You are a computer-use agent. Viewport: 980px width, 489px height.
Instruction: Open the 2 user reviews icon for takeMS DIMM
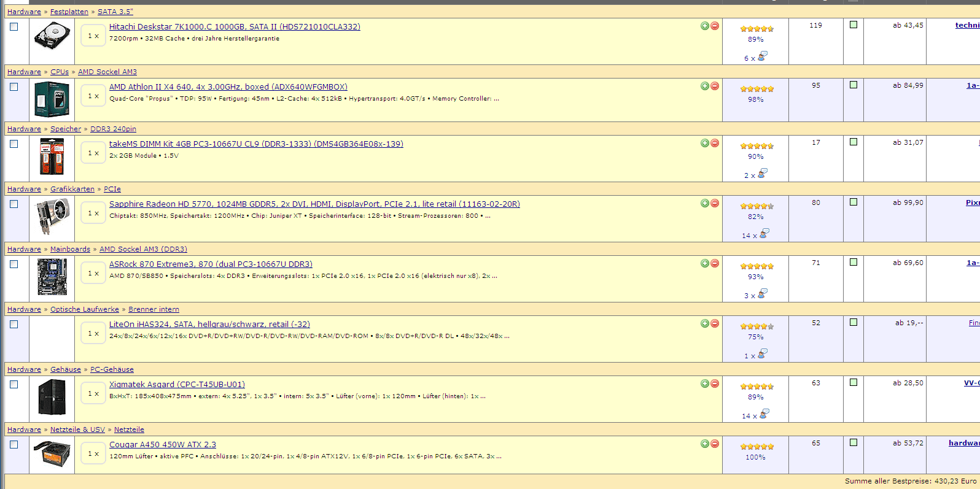coord(763,173)
